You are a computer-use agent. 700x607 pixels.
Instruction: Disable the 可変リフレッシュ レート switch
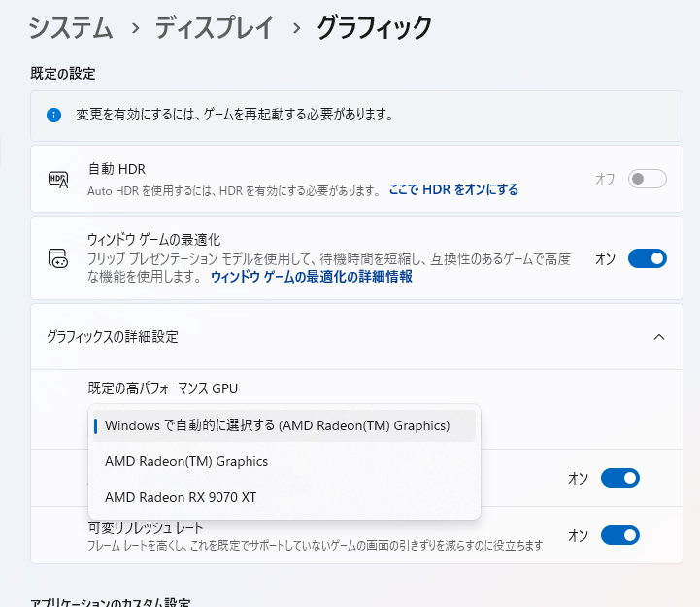pos(620,535)
